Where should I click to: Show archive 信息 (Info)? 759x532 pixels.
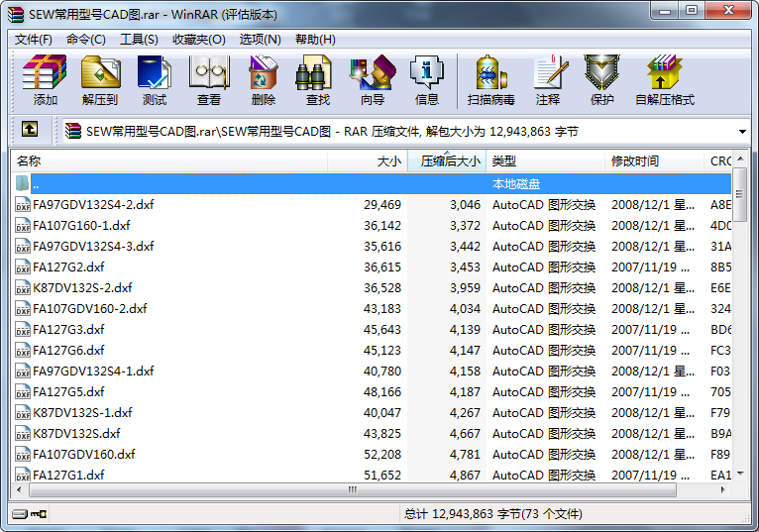pyautogui.click(x=426, y=80)
